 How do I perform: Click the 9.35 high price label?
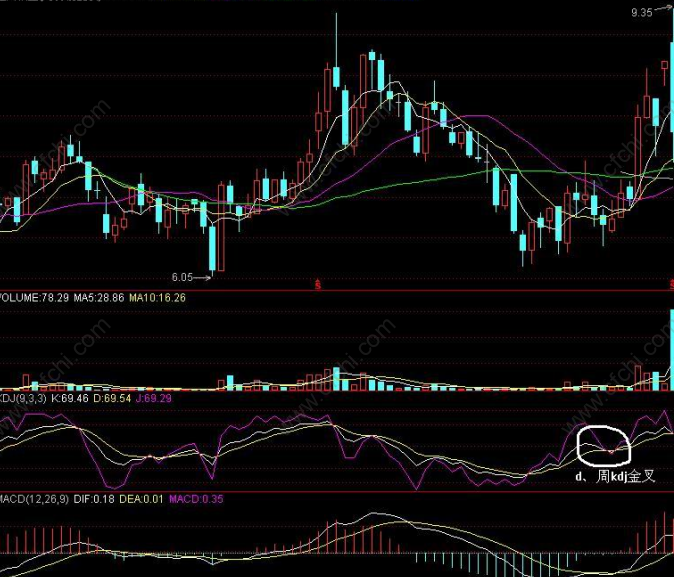(x=641, y=12)
